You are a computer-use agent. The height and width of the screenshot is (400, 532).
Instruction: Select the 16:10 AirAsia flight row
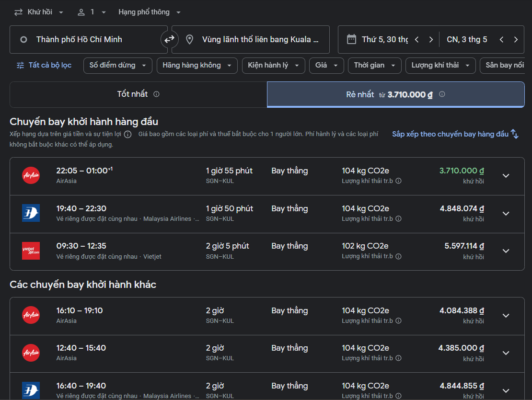coord(240,315)
